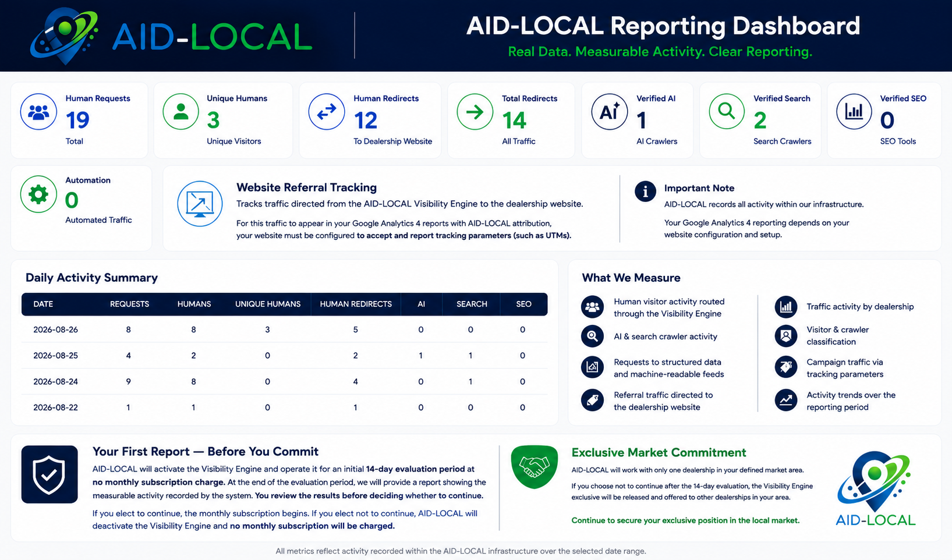Click the Activity trends chart icon

coord(786,400)
